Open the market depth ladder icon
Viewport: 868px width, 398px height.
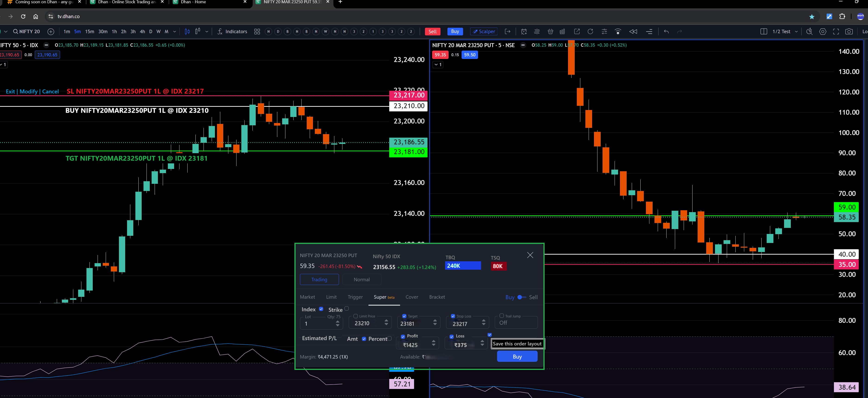point(537,31)
